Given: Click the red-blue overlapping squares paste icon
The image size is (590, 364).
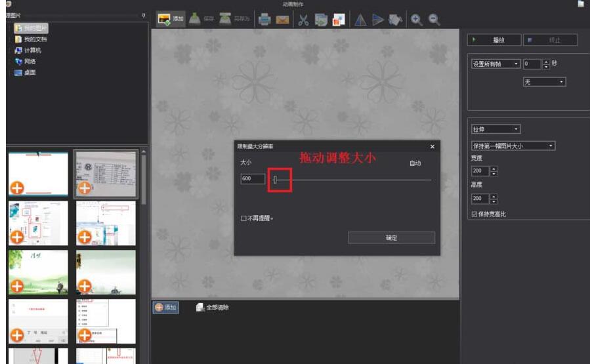Looking at the screenshot, I should click(339, 20).
